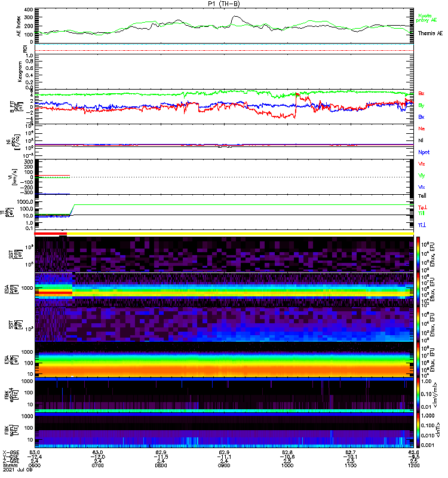Click the ESA electrons Eflux color bar
Image resolution: width=448 pixels, height=478 pixels.
click(418, 360)
